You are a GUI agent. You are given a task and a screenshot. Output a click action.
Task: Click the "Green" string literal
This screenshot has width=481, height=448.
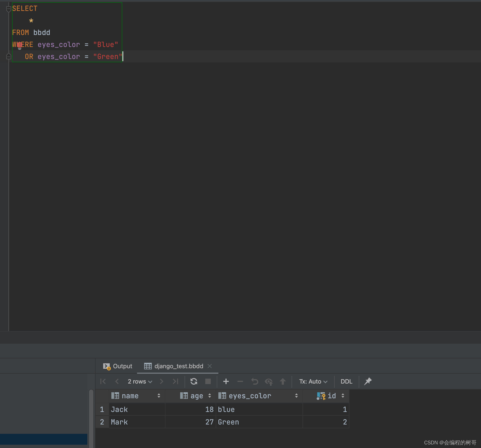tap(108, 57)
